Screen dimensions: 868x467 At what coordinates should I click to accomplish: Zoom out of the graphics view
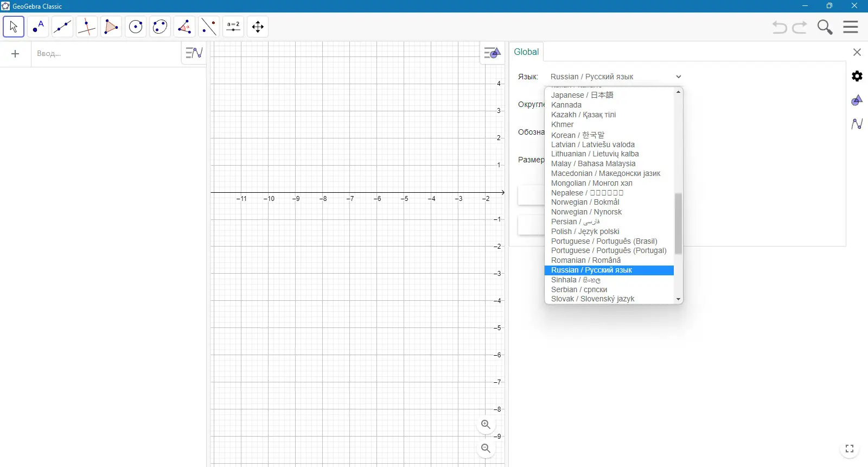coord(486,449)
